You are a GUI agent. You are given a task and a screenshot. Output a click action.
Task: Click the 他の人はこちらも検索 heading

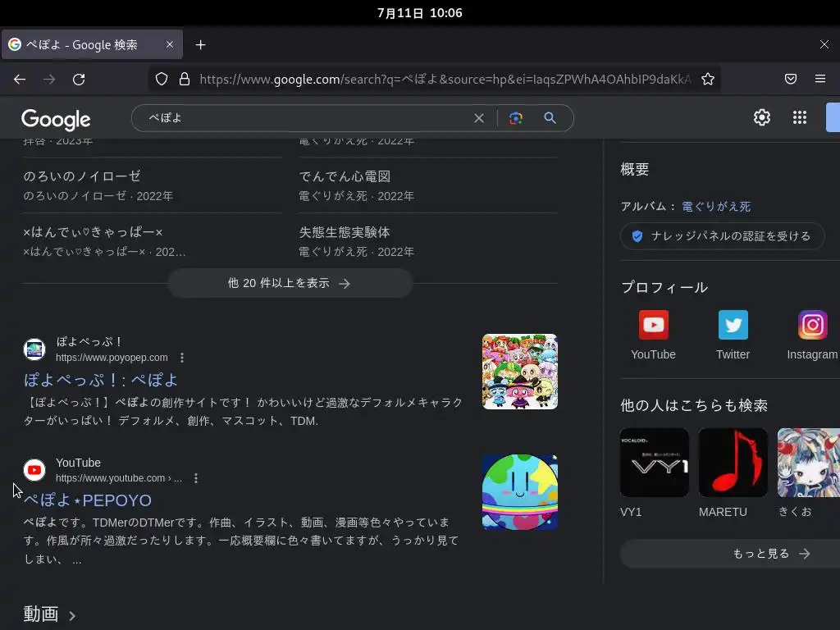(694, 405)
